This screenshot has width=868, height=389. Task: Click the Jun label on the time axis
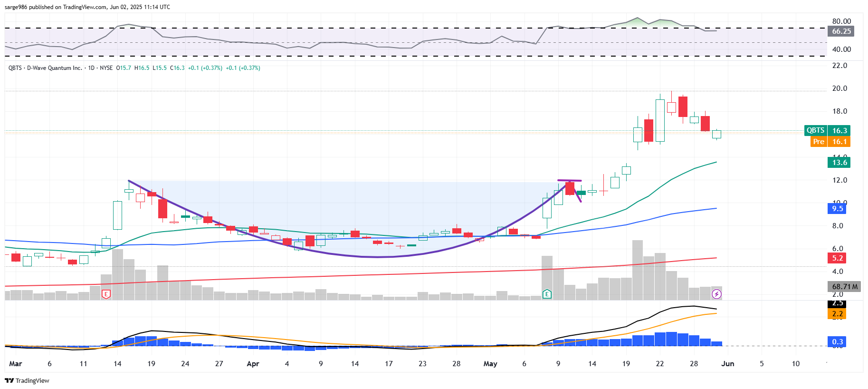pyautogui.click(x=727, y=364)
